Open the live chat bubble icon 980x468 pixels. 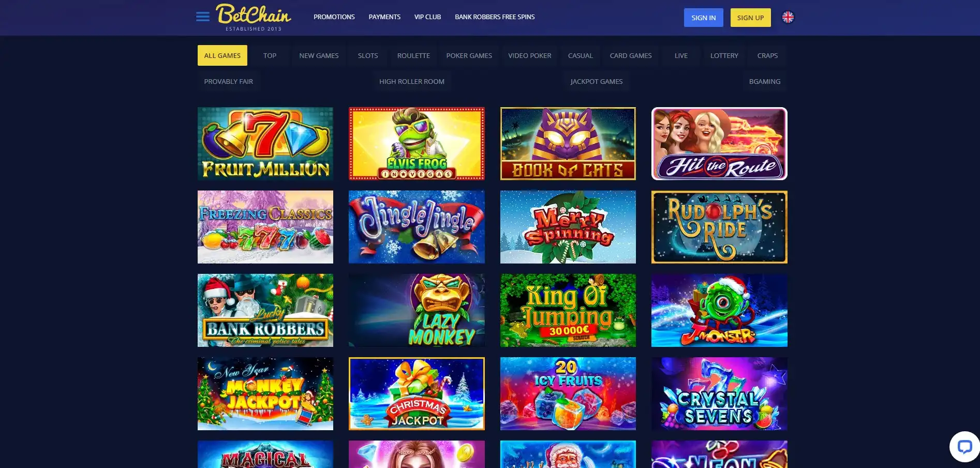click(x=964, y=446)
